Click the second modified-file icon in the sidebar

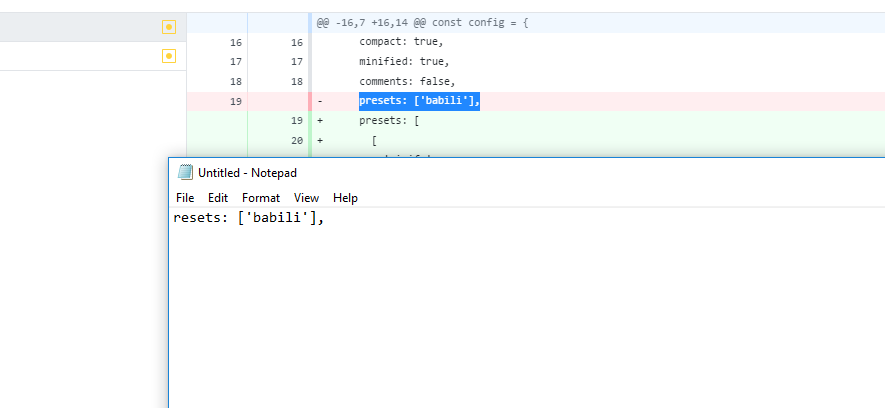pyautogui.click(x=169, y=56)
